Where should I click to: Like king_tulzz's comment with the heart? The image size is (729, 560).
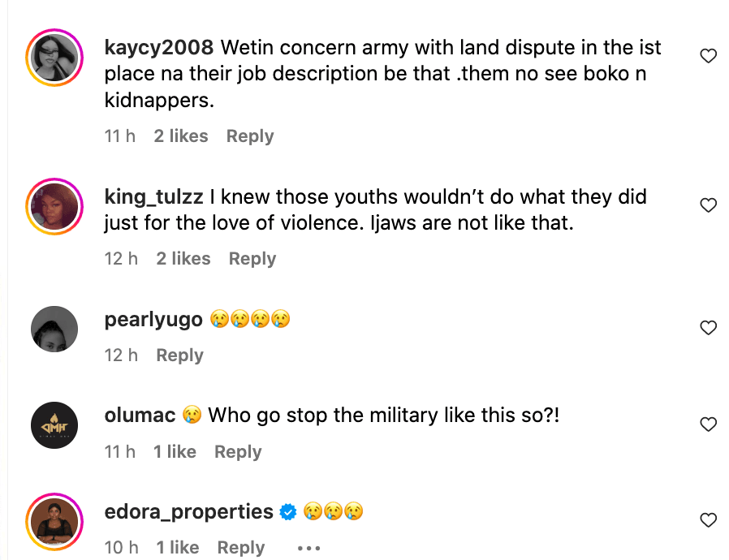click(x=708, y=205)
